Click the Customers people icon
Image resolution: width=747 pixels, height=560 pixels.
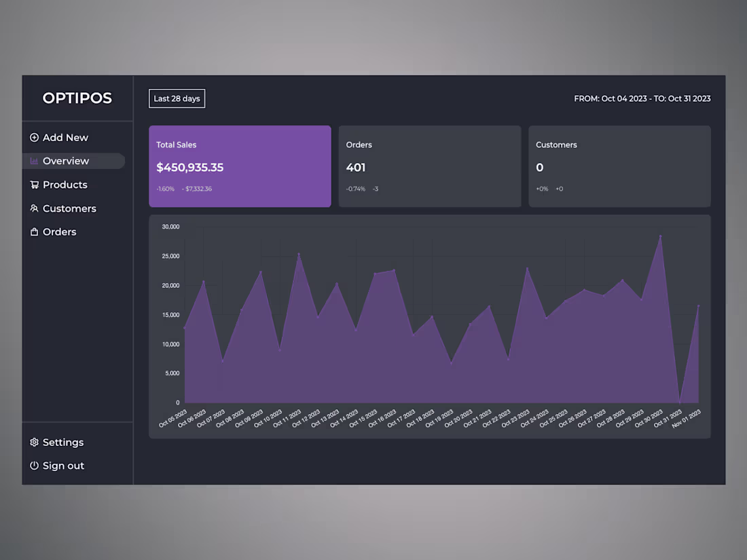pyautogui.click(x=34, y=208)
